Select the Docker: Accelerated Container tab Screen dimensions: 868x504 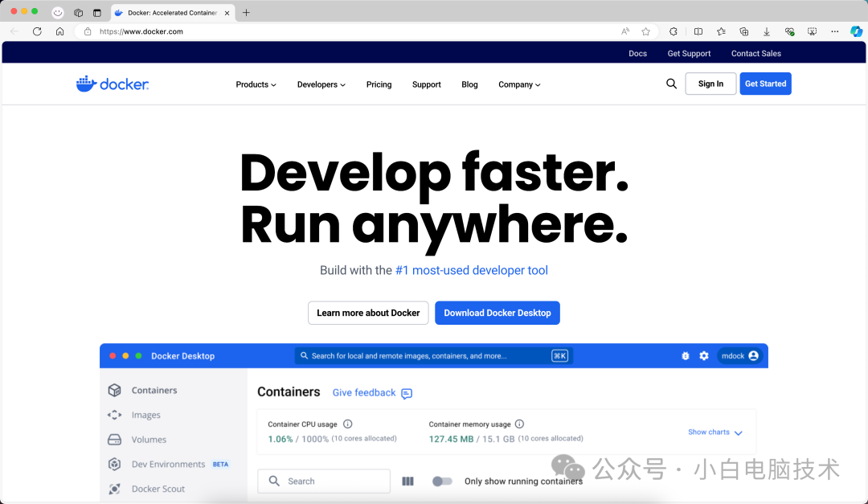pos(173,13)
